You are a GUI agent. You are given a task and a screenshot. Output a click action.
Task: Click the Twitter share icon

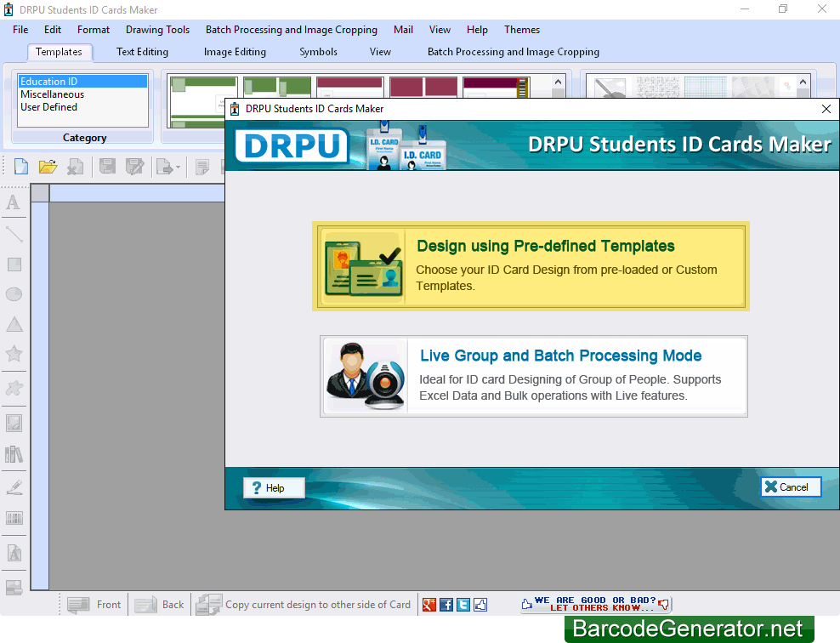pyautogui.click(x=463, y=604)
